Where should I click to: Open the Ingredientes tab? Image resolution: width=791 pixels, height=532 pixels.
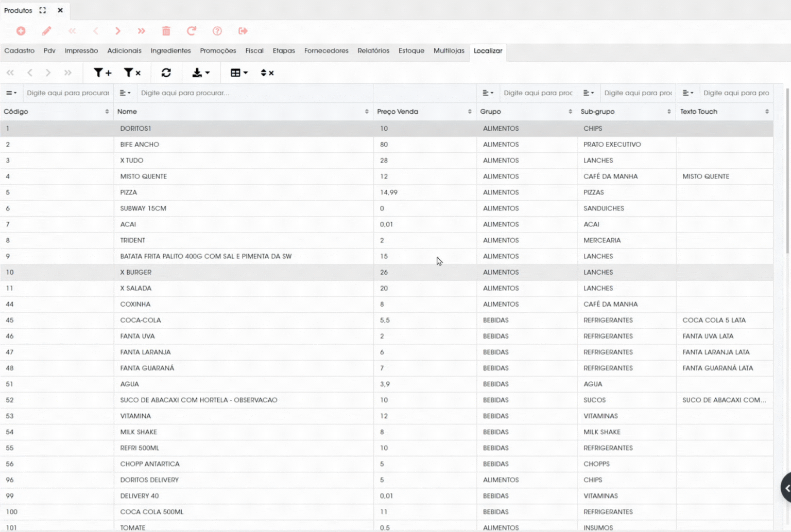[170, 50]
